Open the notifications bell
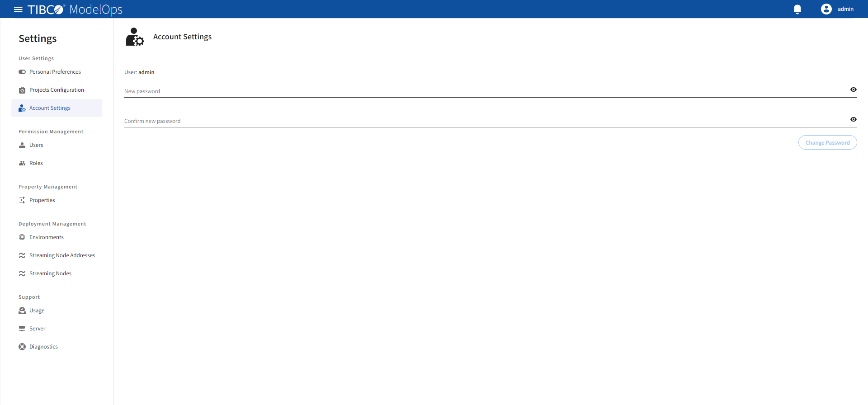The height and width of the screenshot is (405, 868). point(797,9)
